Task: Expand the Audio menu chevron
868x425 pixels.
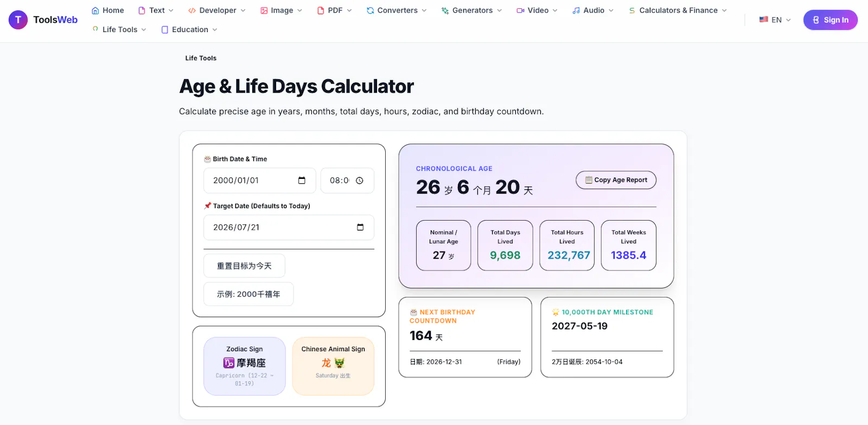Action: 611,10
